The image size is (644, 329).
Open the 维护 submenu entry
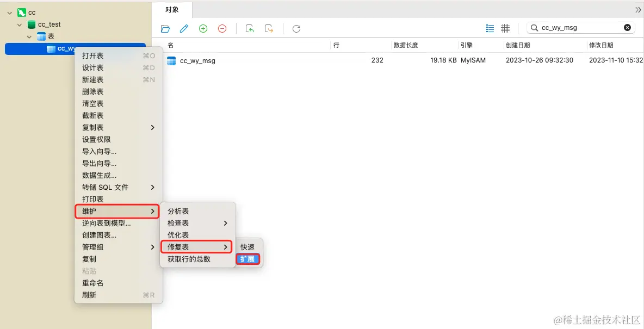pyautogui.click(x=117, y=211)
